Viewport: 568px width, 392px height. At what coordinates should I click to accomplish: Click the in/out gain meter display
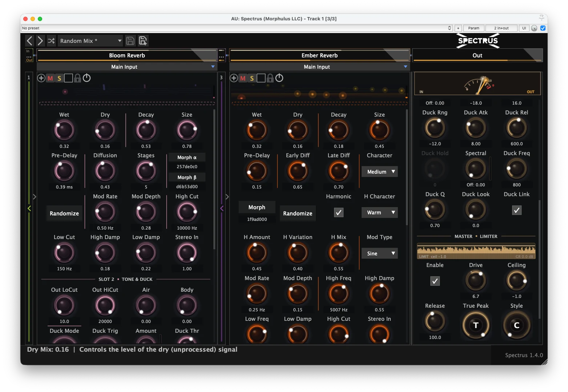tap(478, 84)
